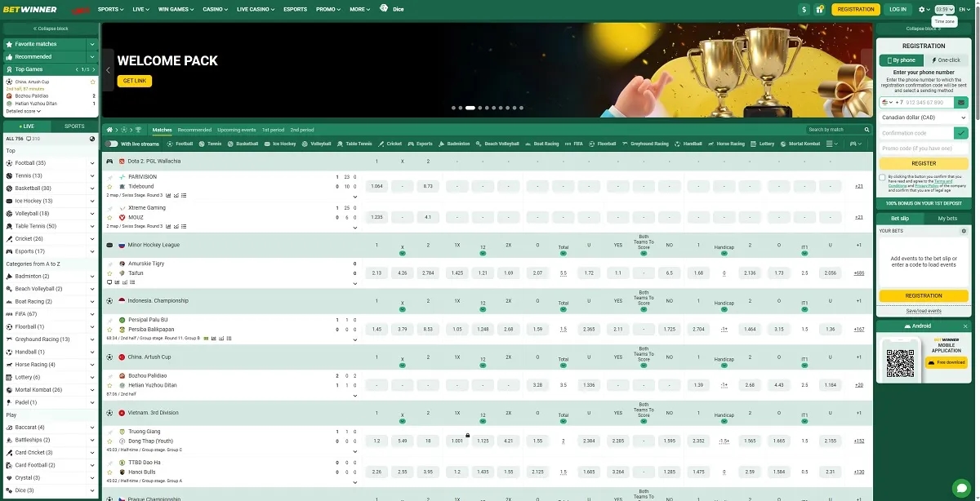
Task: Filter by Boat Racing in sports bar
Action: tap(541, 144)
